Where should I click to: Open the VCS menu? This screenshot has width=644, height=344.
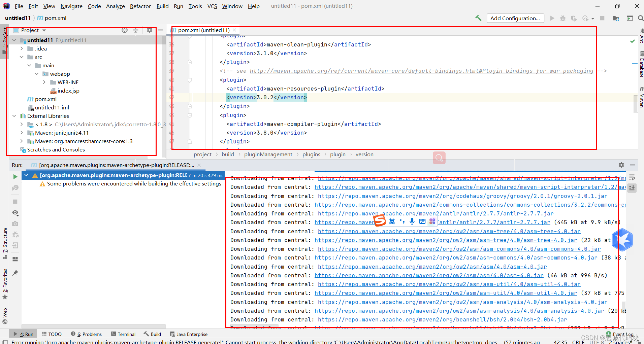[x=212, y=6]
